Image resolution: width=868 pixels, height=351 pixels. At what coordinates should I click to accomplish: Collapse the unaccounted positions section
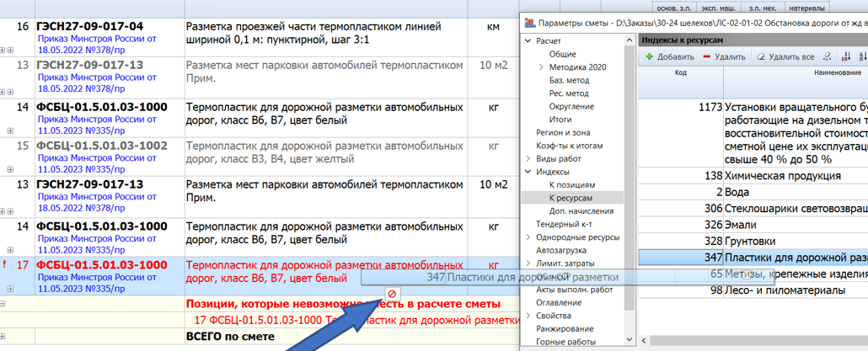[x=3, y=304]
